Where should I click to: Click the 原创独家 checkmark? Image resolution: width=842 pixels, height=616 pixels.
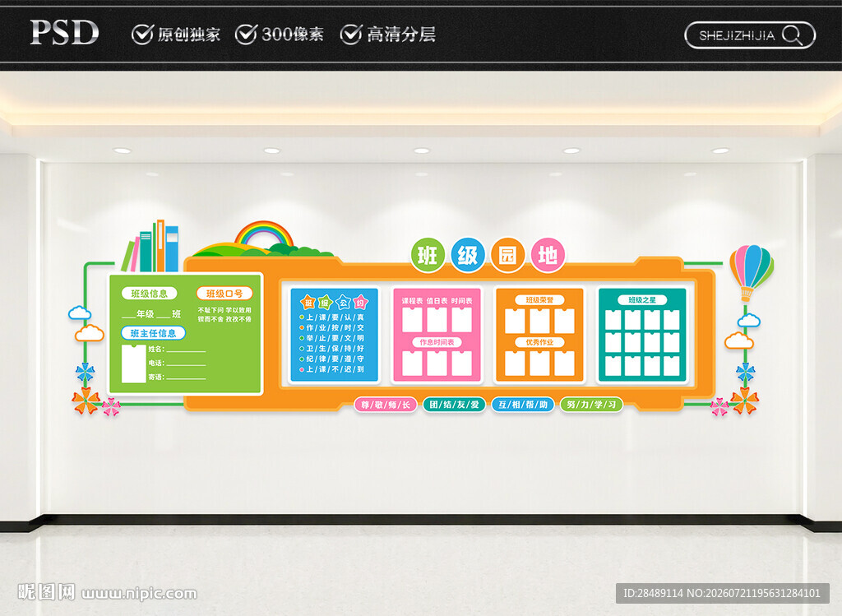(143, 35)
